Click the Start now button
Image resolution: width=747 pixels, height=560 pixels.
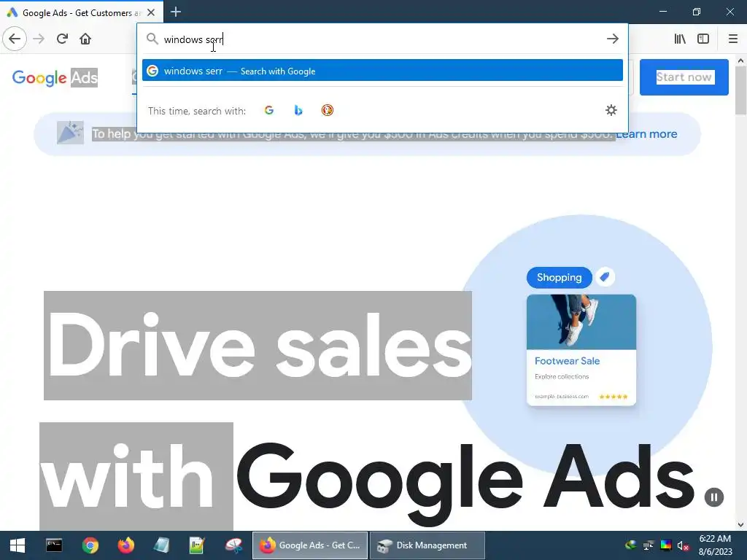tap(684, 77)
